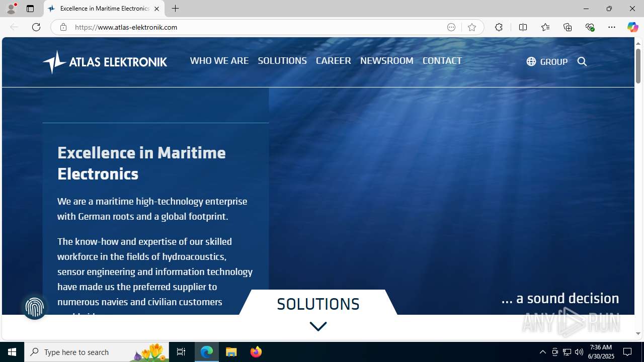This screenshot has width=644, height=362.
Task: Click Microsoft Edge taskbar icon
Action: click(x=207, y=352)
